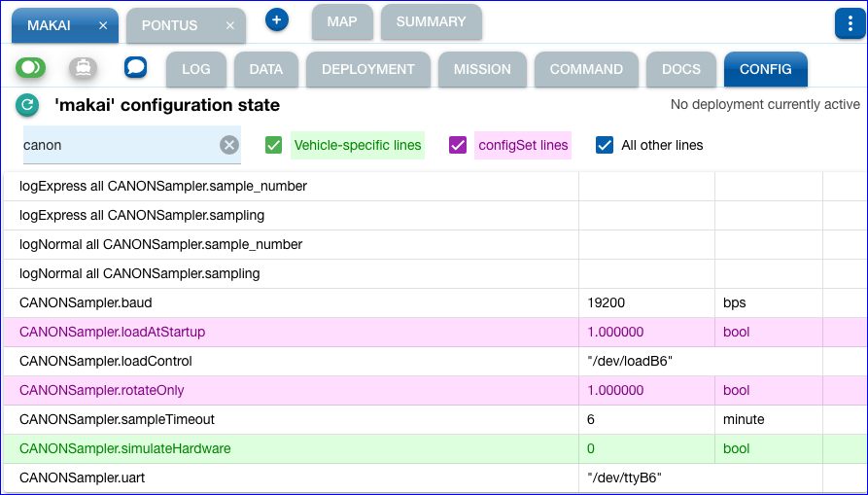Switch to the PONTUS vehicle tab
The image size is (868, 495).
point(169,25)
